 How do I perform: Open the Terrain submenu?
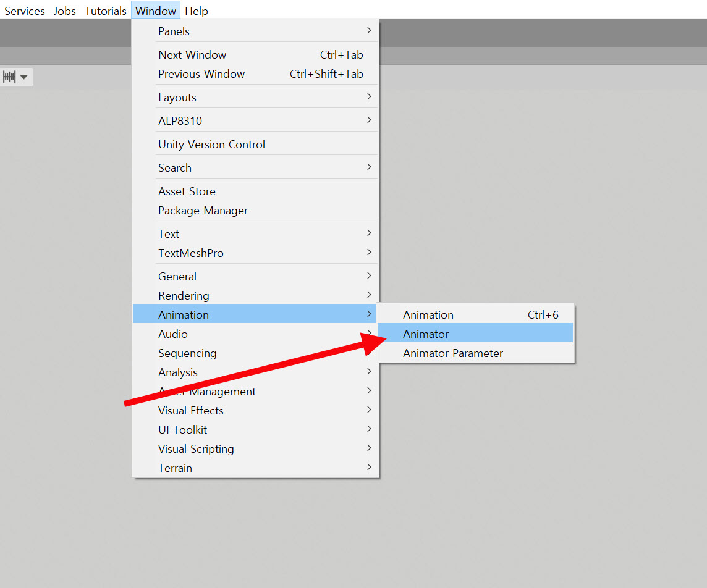[x=255, y=468]
